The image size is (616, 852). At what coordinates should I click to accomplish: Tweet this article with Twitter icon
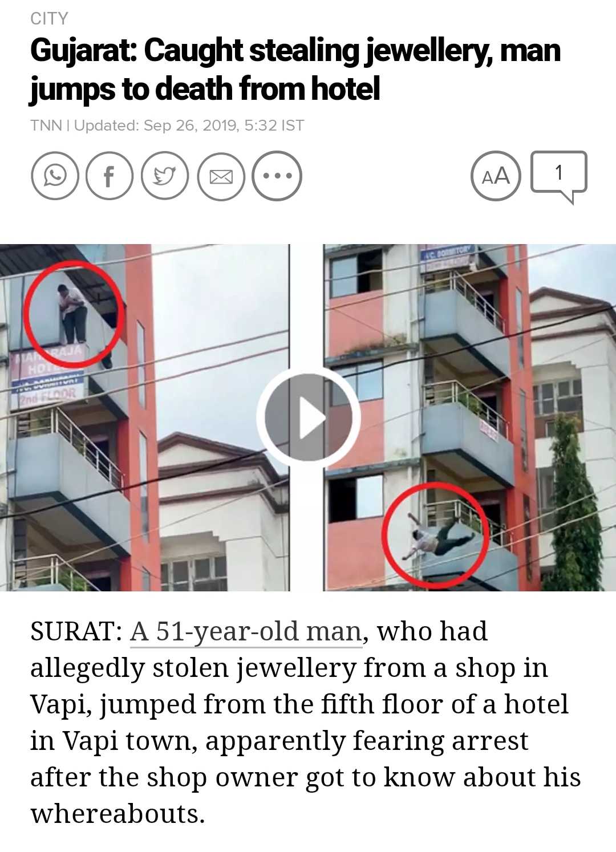coord(165,176)
